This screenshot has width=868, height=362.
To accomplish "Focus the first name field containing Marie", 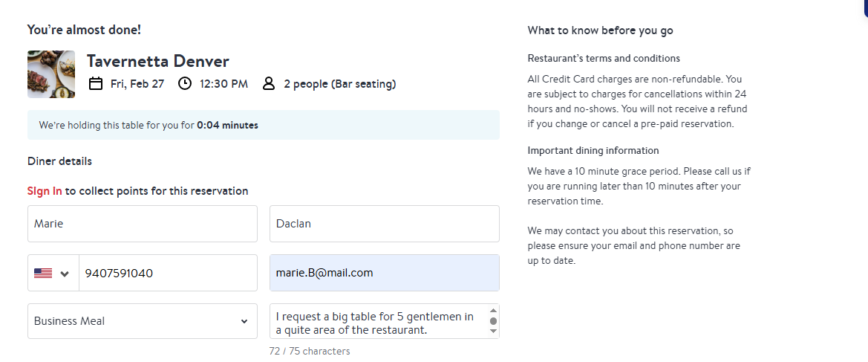I will point(143,224).
